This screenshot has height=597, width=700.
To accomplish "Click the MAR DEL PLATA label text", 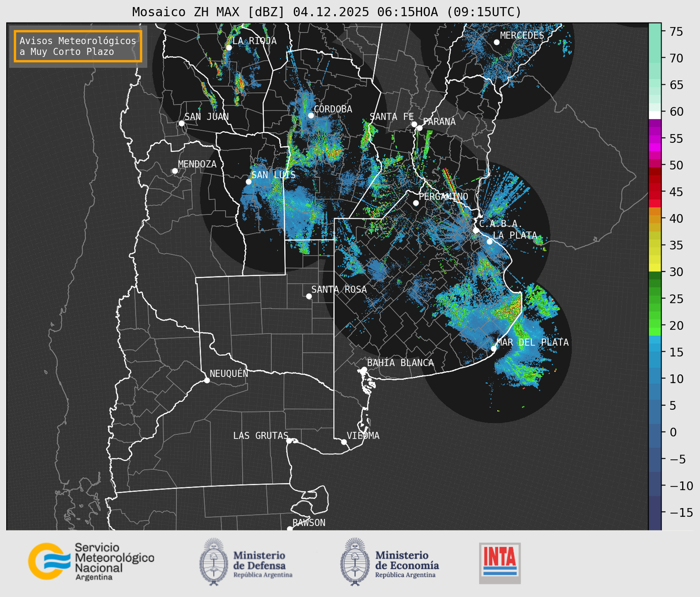I will 532,343.
